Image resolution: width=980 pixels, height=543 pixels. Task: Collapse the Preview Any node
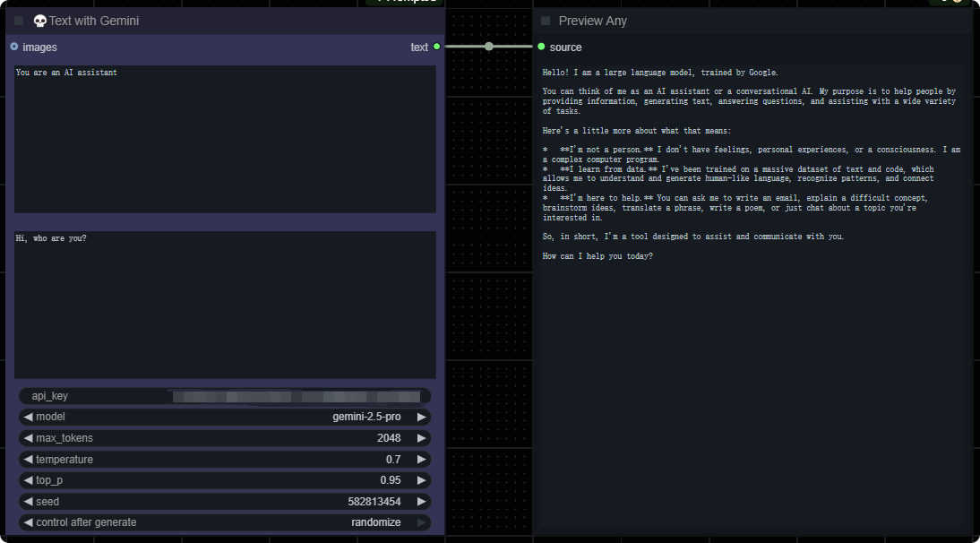(546, 21)
